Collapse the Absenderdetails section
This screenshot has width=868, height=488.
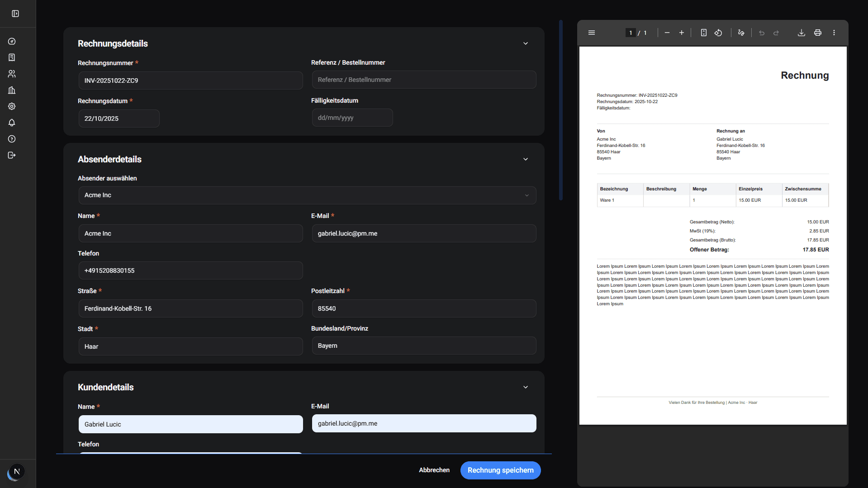click(526, 159)
